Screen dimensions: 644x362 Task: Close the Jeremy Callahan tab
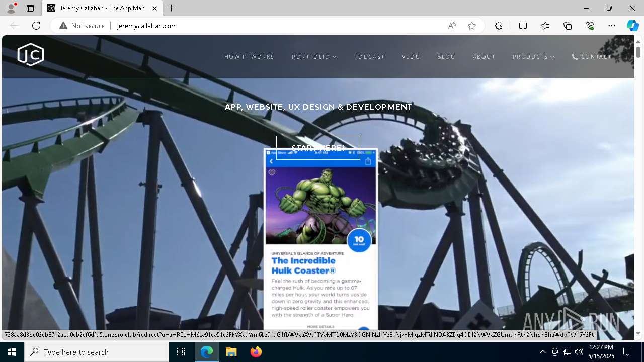coord(154,8)
